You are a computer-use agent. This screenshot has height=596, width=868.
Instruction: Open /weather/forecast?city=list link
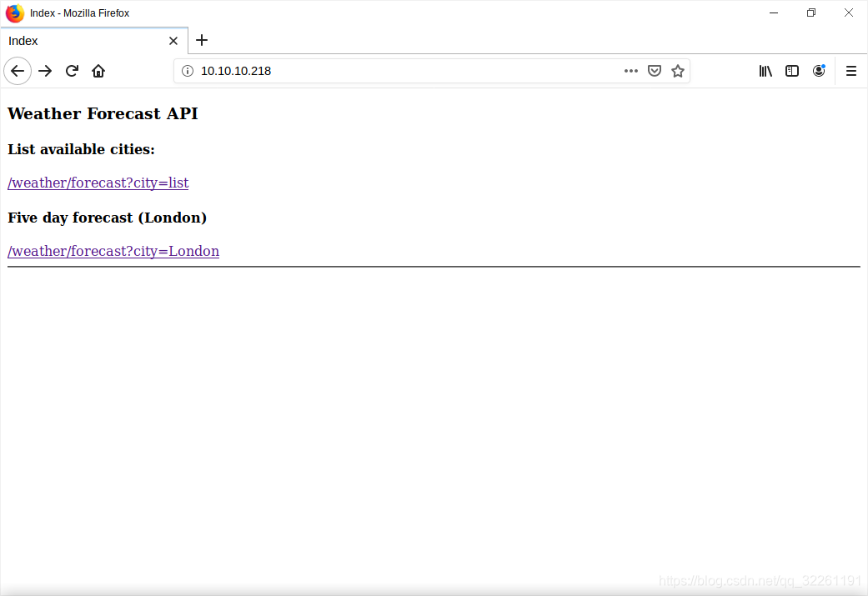98,183
